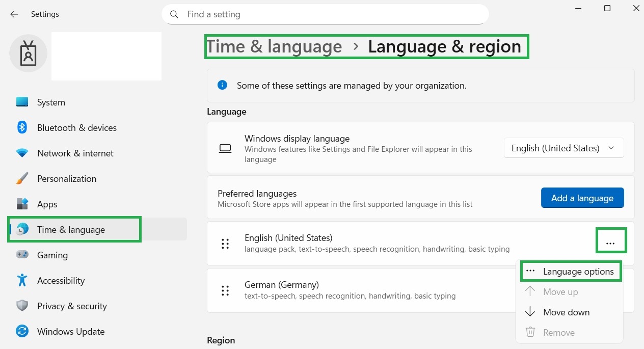The image size is (644, 349).
Task: Choose Move up in the context menu
Action: [x=570, y=292]
